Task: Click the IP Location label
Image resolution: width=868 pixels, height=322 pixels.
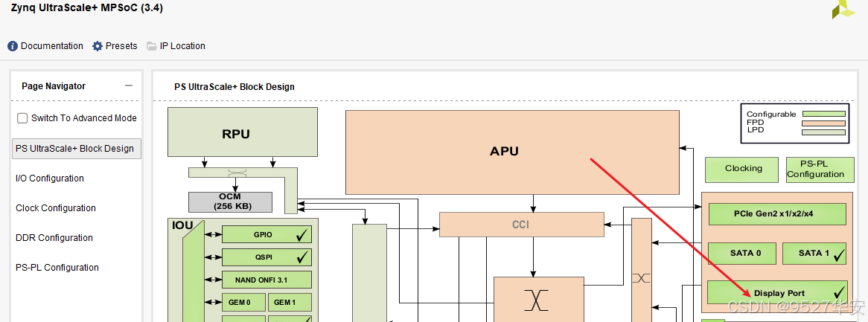Action: (x=182, y=46)
